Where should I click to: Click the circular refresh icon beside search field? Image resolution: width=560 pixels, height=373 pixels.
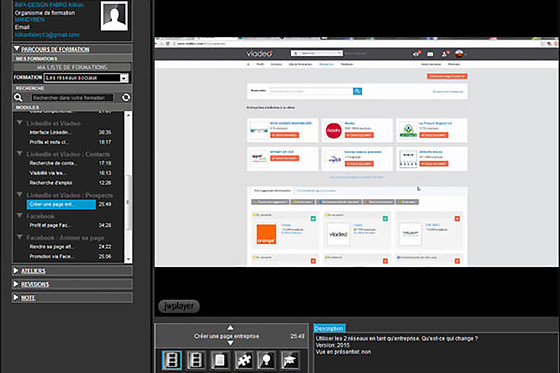[x=126, y=97]
